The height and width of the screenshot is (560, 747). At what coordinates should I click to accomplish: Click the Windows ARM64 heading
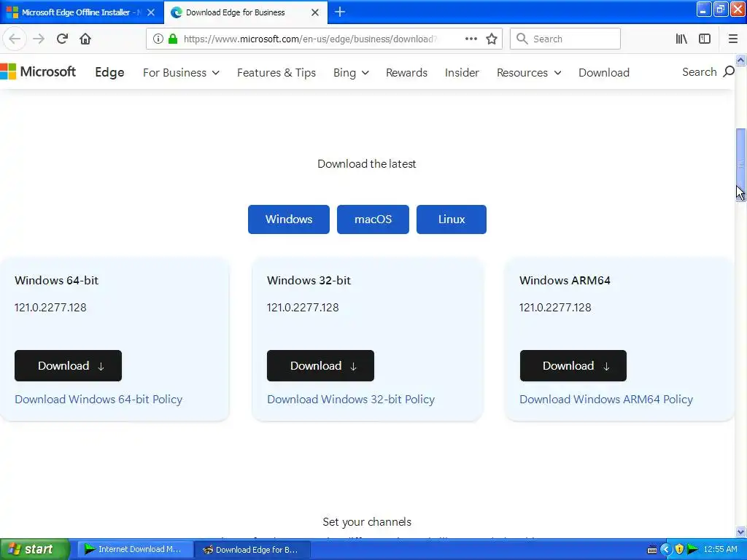[x=565, y=280]
